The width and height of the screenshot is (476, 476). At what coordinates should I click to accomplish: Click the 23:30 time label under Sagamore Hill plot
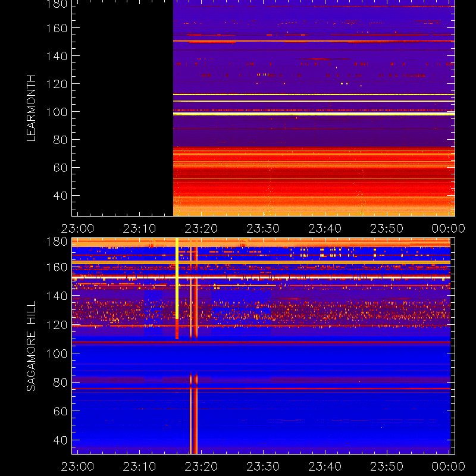(x=263, y=466)
